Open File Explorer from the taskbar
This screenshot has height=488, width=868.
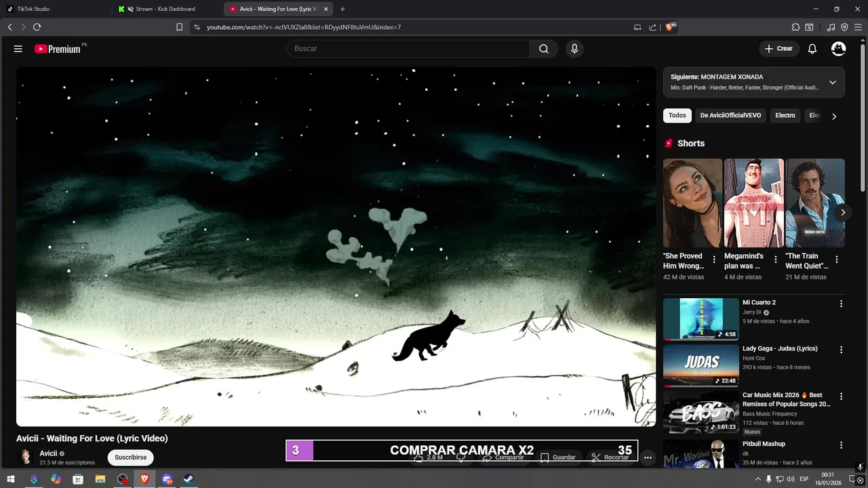(x=100, y=479)
